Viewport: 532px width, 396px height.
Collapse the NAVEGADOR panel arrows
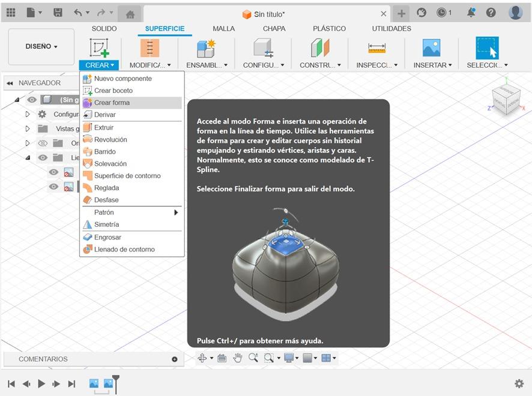click(10, 83)
